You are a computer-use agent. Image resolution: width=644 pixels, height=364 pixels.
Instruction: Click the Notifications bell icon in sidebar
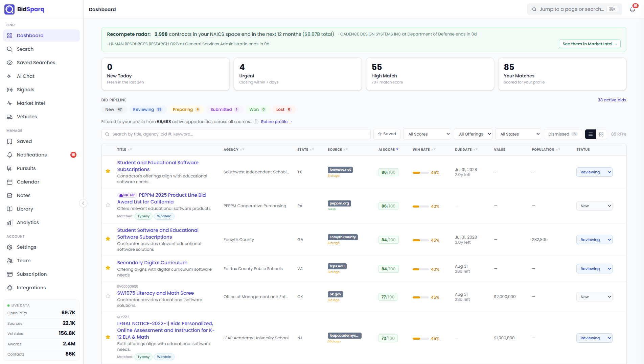pos(9,155)
